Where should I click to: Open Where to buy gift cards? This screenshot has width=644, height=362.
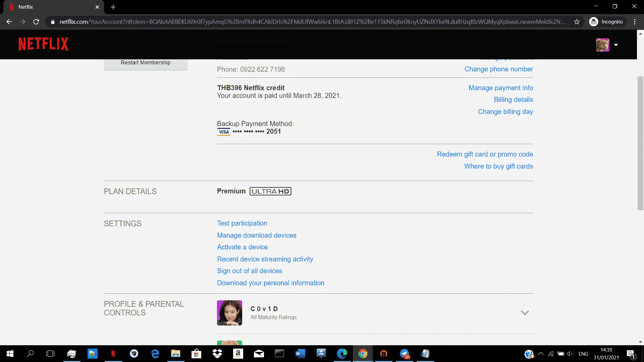click(x=499, y=166)
